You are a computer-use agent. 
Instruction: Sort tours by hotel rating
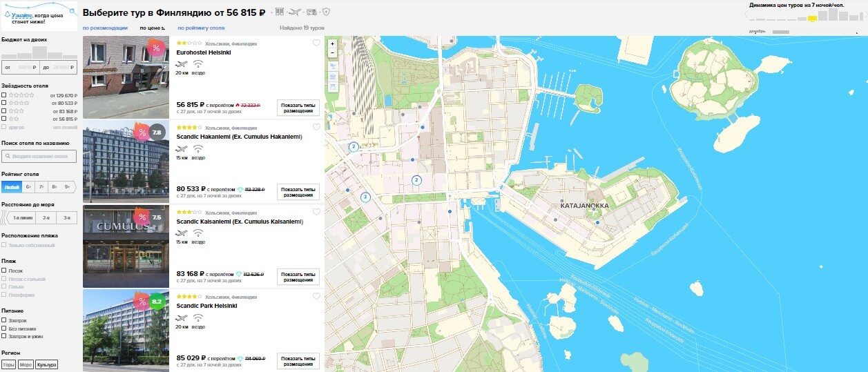(x=201, y=28)
